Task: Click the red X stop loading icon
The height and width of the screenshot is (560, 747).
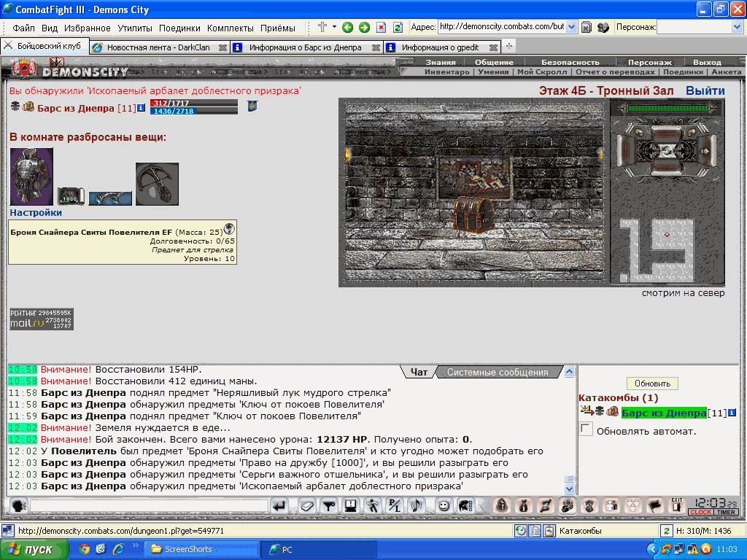Action: coord(381,28)
